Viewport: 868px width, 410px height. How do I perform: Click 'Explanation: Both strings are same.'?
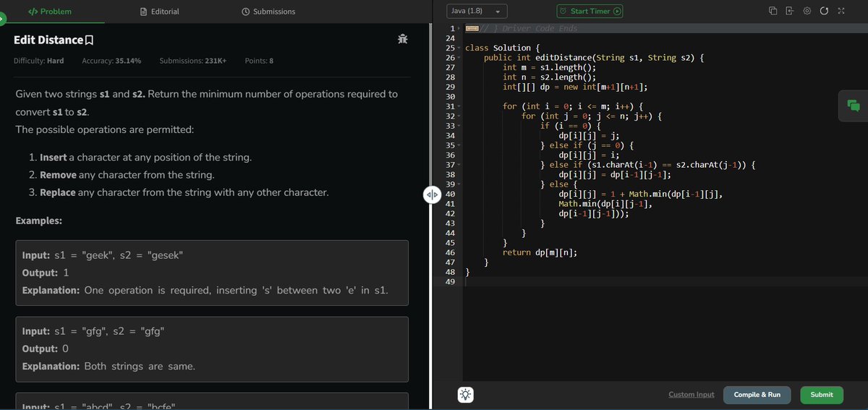click(109, 367)
